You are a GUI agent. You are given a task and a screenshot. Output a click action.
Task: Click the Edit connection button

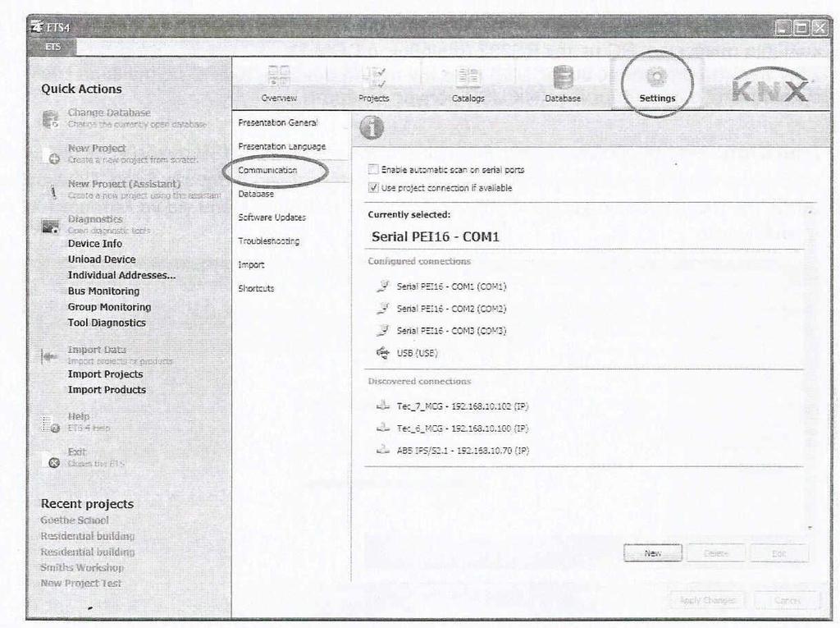tap(779, 553)
